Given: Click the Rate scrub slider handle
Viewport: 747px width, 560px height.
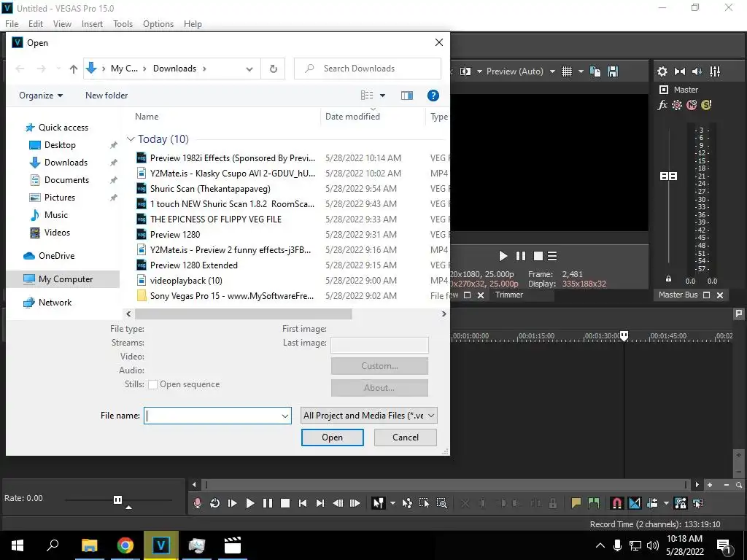Looking at the screenshot, I should point(117,499).
